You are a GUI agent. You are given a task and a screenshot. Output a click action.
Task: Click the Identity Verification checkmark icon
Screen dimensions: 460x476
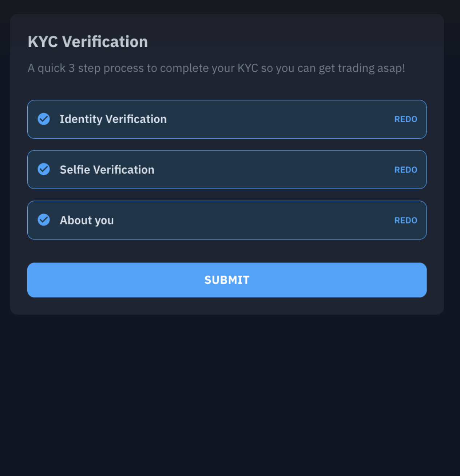coord(44,119)
